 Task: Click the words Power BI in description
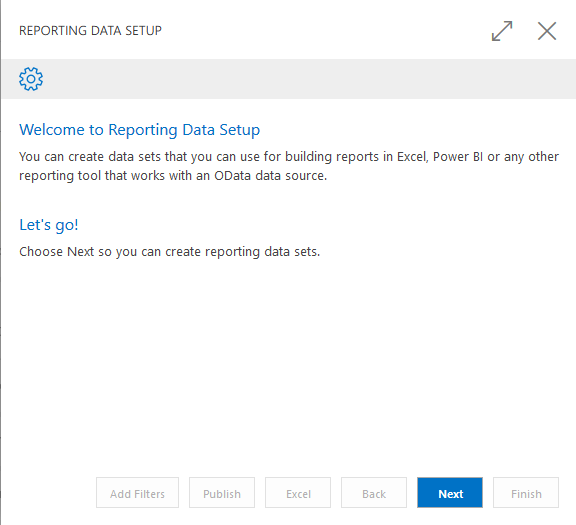coord(458,157)
